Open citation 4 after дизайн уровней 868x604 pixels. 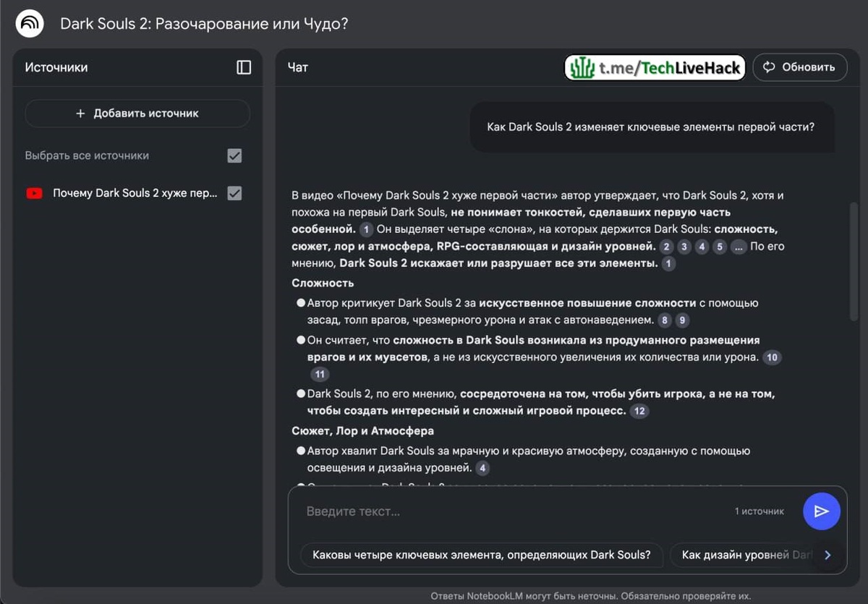[702, 247]
